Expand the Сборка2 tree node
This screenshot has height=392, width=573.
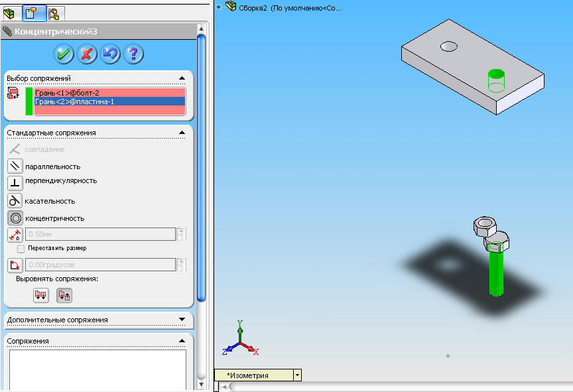click(x=219, y=7)
